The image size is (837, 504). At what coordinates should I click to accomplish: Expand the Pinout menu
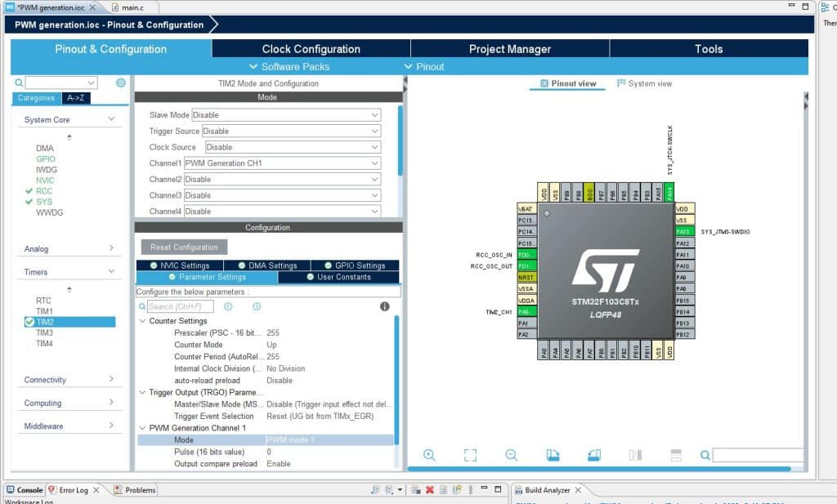424,66
